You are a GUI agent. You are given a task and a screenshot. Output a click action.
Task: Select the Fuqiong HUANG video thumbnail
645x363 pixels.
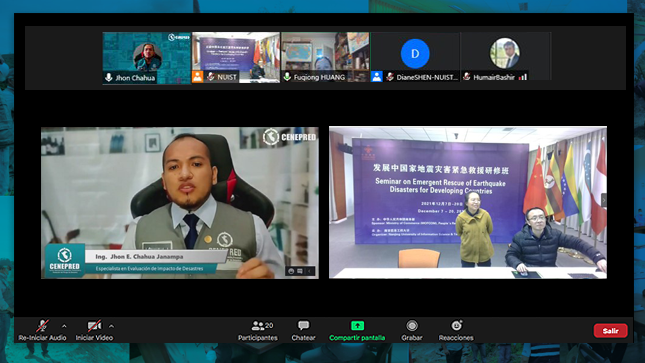pos(325,58)
